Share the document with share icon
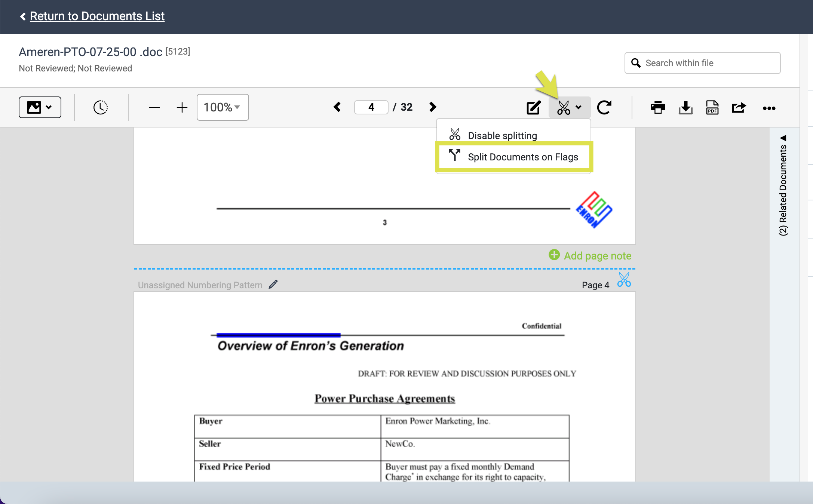This screenshot has width=813, height=504. click(739, 108)
